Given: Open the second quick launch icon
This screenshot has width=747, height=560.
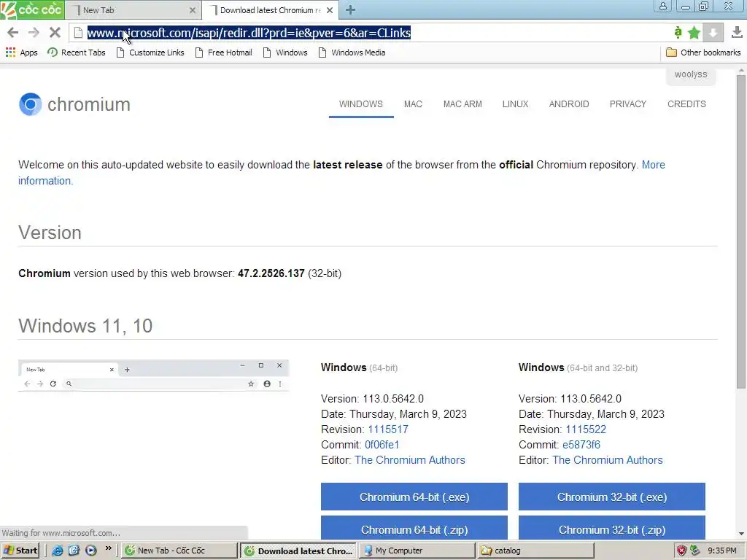Looking at the screenshot, I should point(74,551).
